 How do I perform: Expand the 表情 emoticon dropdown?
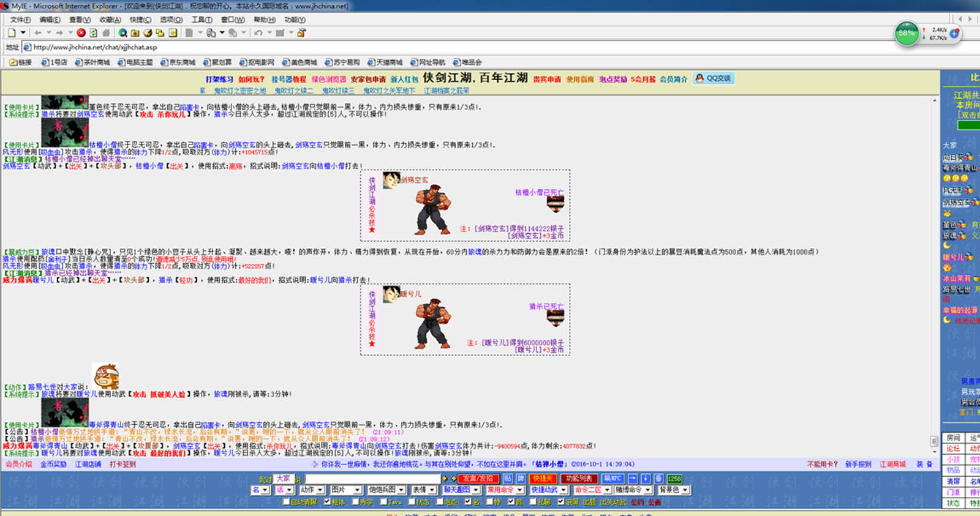423,490
